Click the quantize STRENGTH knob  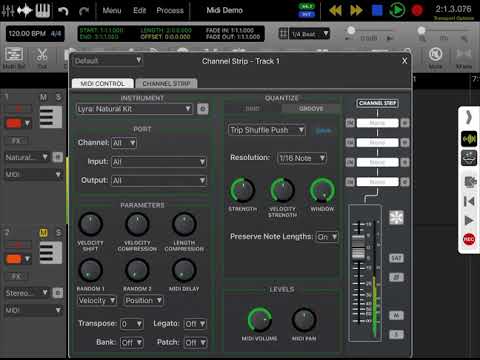(242, 190)
